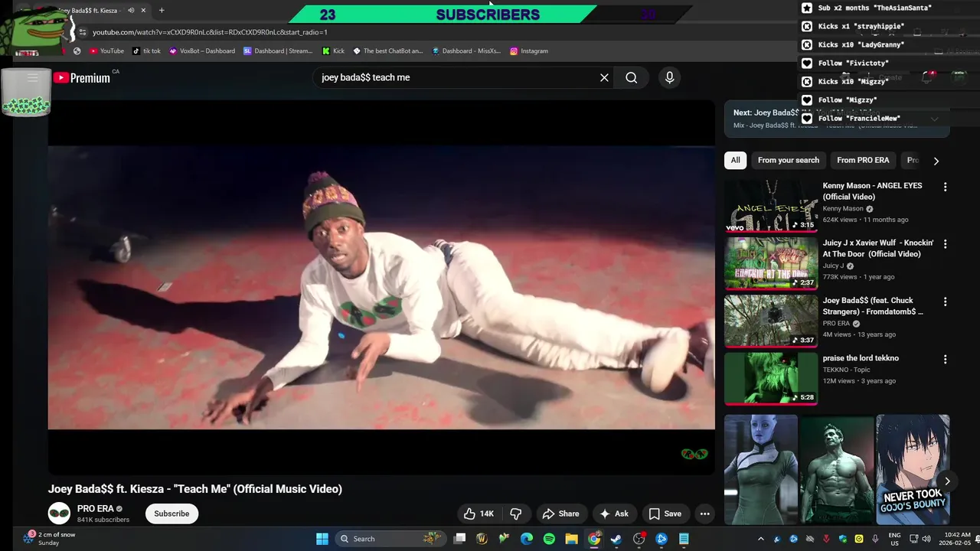Open site information icon in address bar
Viewport: 980px width, 551px height.
83,32
